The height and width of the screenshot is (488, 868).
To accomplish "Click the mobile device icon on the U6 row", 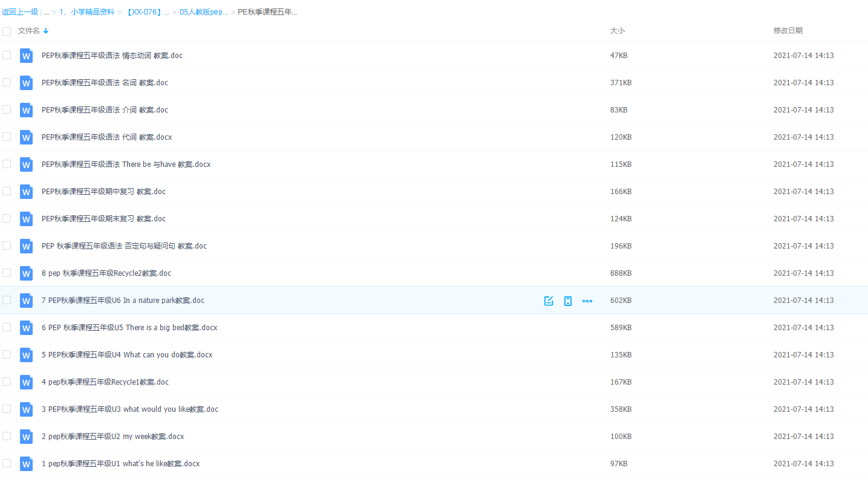I will point(568,301).
